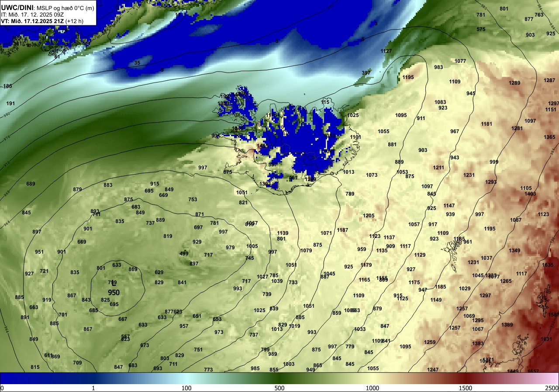Click the height value 773
The height and width of the screenshot is (392, 559).
click(208, 370)
